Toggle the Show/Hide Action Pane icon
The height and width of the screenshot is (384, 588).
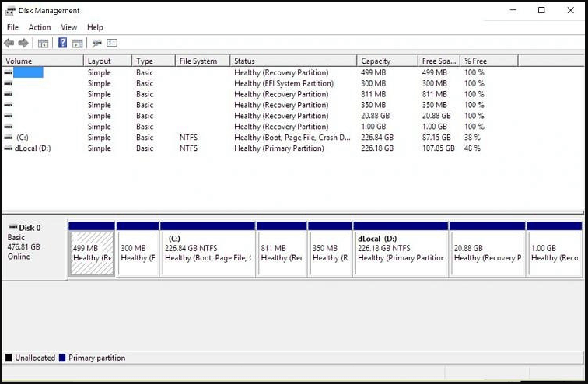(78, 44)
